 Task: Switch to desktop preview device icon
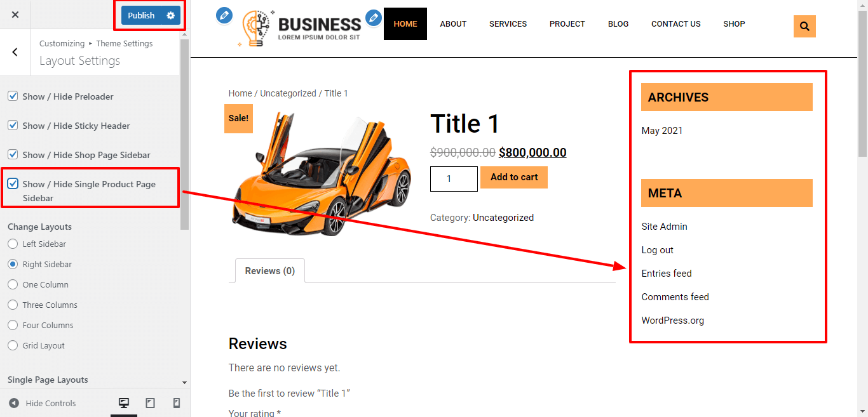click(x=124, y=403)
